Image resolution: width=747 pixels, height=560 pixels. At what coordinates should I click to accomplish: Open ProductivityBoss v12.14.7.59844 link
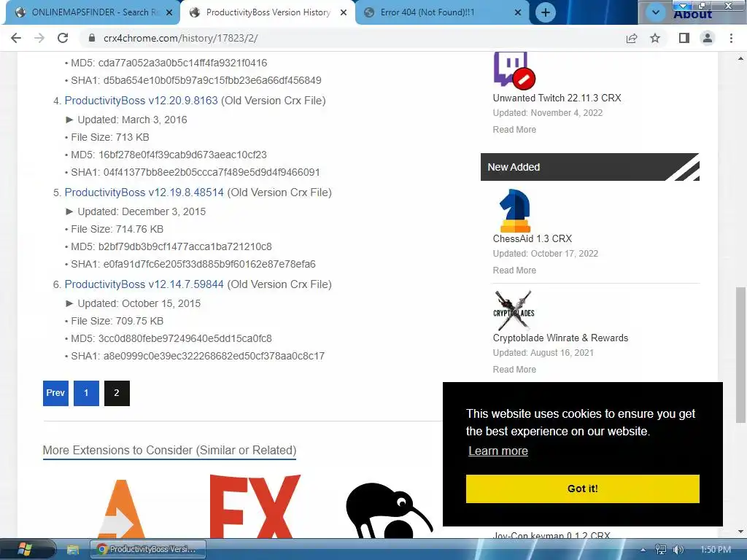click(144, 284)
